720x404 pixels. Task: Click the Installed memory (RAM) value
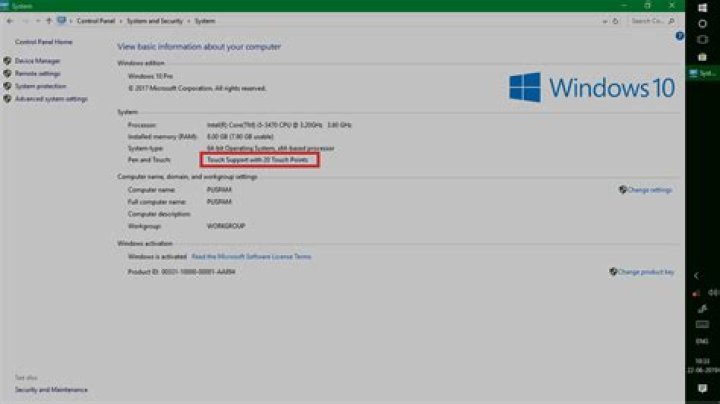pos(240,137)
